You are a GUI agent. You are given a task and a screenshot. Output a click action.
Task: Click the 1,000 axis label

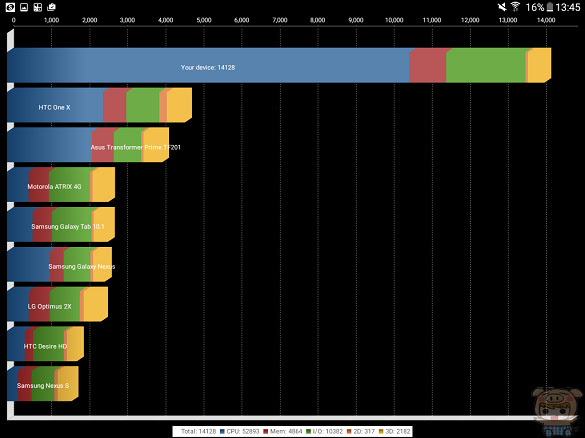tap(51, 20)
